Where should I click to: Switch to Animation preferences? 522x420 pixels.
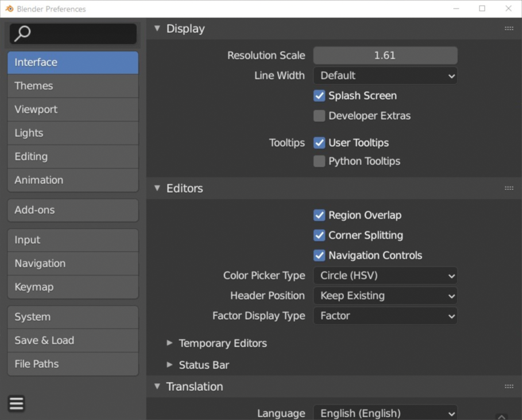point(73,180)
